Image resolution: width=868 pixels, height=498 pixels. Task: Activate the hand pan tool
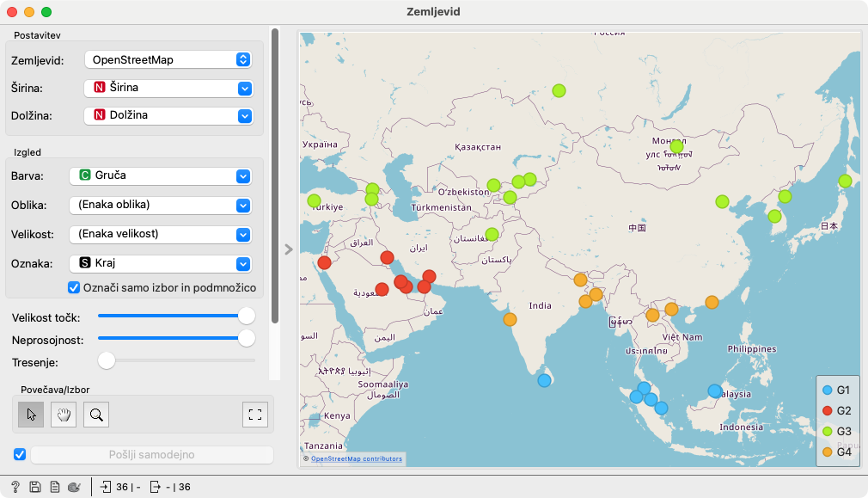click(64, 415)
